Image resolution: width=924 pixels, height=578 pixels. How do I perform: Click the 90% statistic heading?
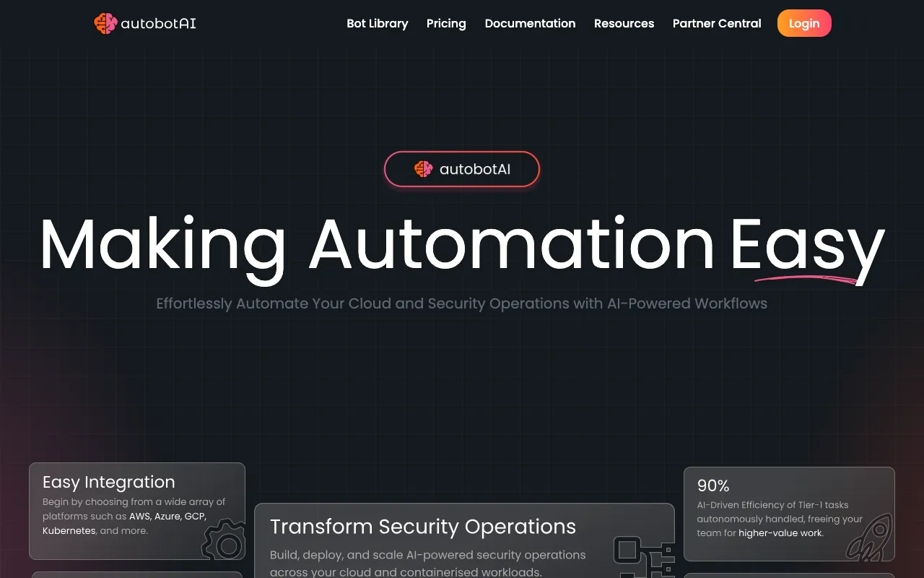pos(713,486)
